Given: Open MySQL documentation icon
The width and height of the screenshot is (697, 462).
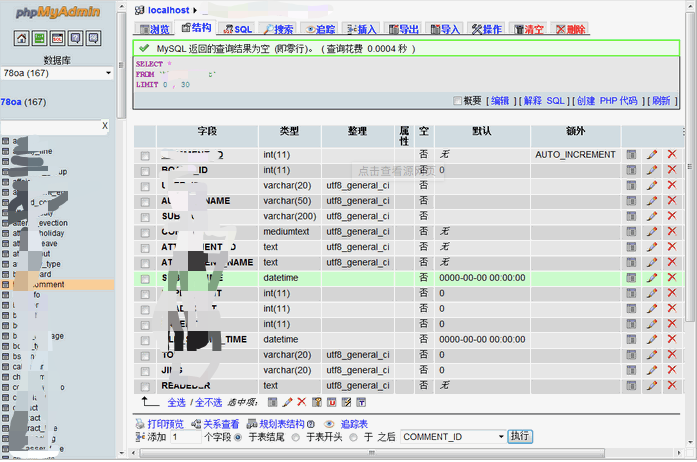Looking at the screenshot, I should 93,38.
